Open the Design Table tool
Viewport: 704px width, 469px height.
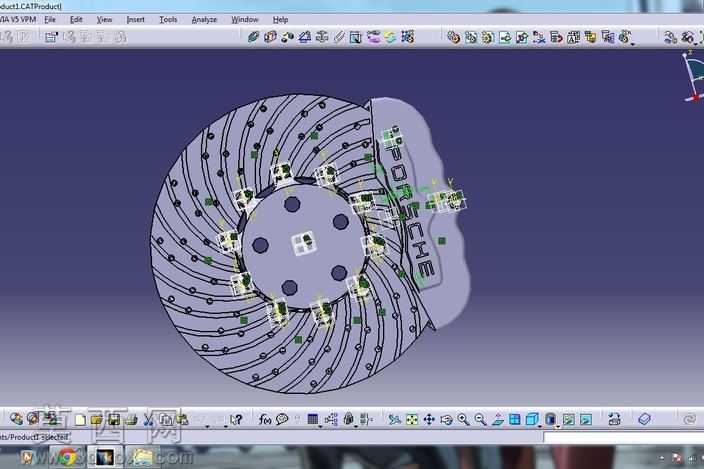point(312,419)
